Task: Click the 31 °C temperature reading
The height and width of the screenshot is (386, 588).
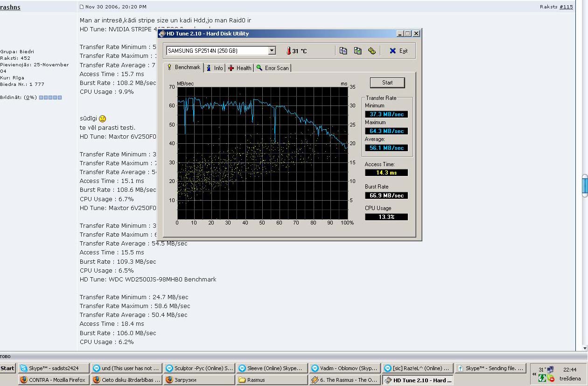Action: (x=300, y=51)
